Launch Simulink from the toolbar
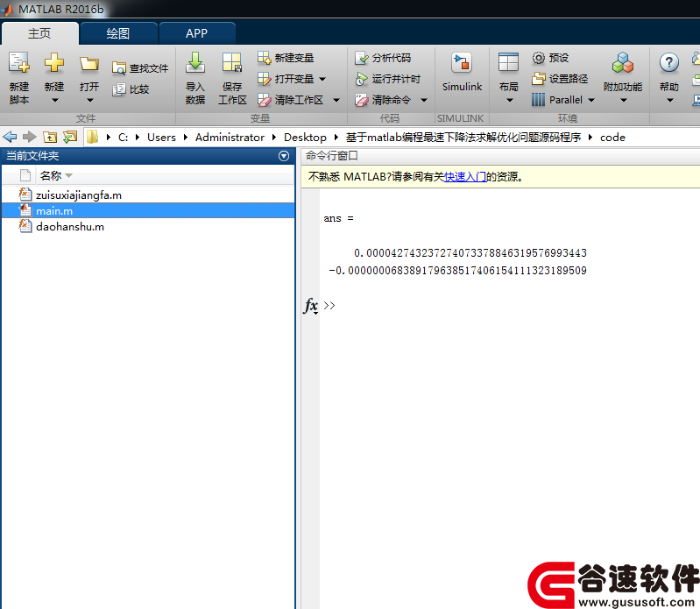The height and width of the screenshot is (609, 700). pos(462,72)
